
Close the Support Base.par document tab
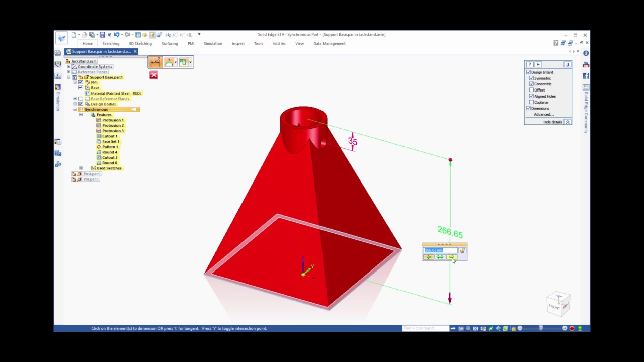click(x=135, y=51)
